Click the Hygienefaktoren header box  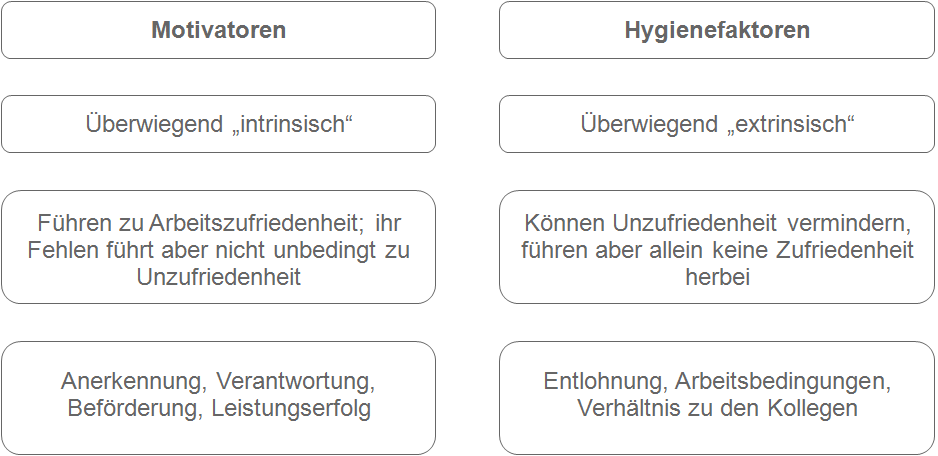click(717, 30)
